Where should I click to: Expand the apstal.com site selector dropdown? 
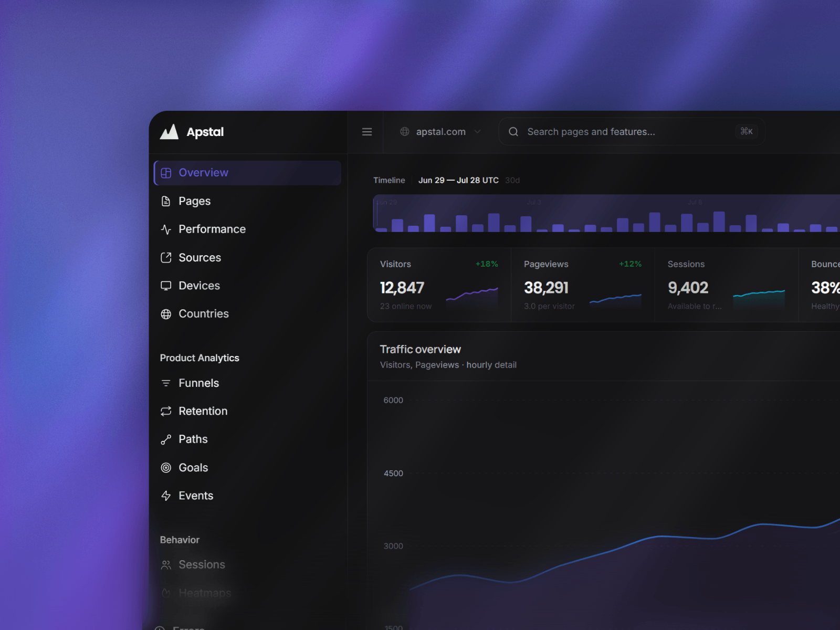[440, 132]
